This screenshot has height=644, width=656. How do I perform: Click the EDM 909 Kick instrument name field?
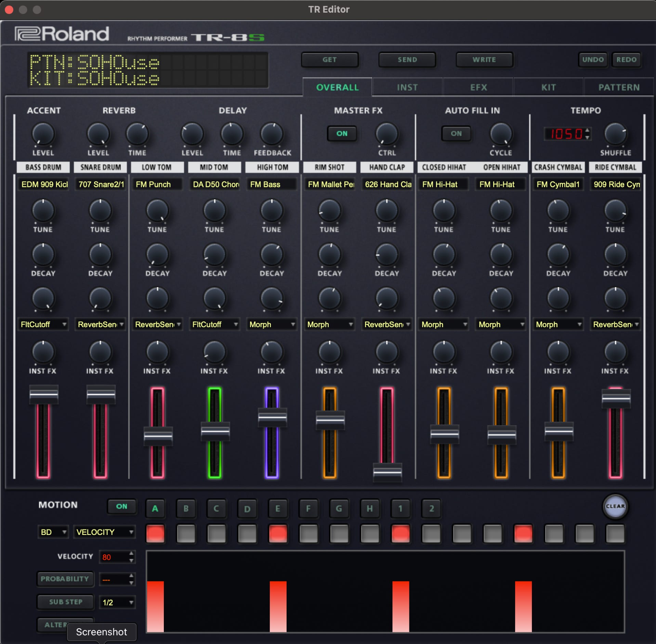[x=43, y=184]
